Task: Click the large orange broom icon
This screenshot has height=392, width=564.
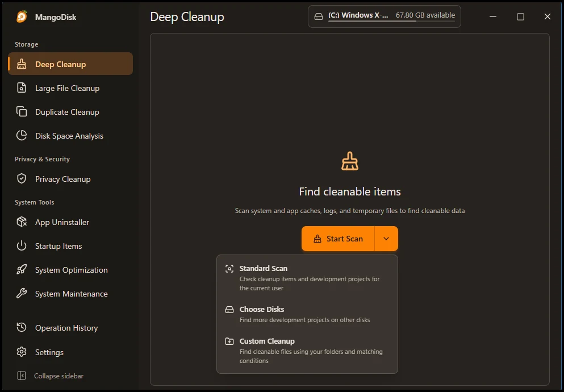Action: coord(350,161)
